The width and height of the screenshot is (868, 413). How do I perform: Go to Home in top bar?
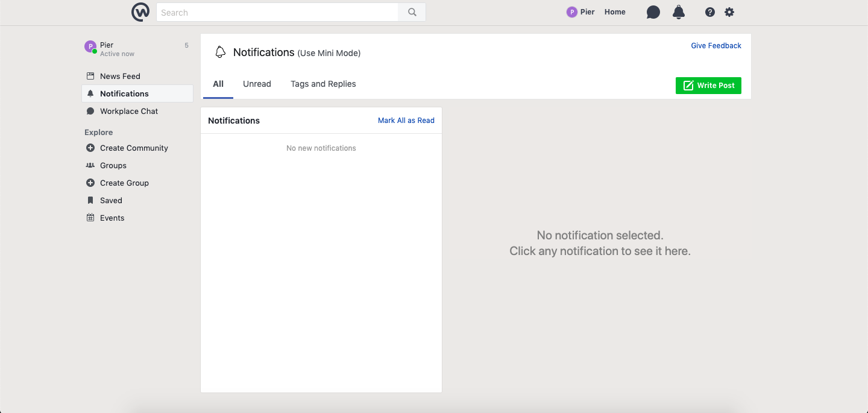point(615,12)
